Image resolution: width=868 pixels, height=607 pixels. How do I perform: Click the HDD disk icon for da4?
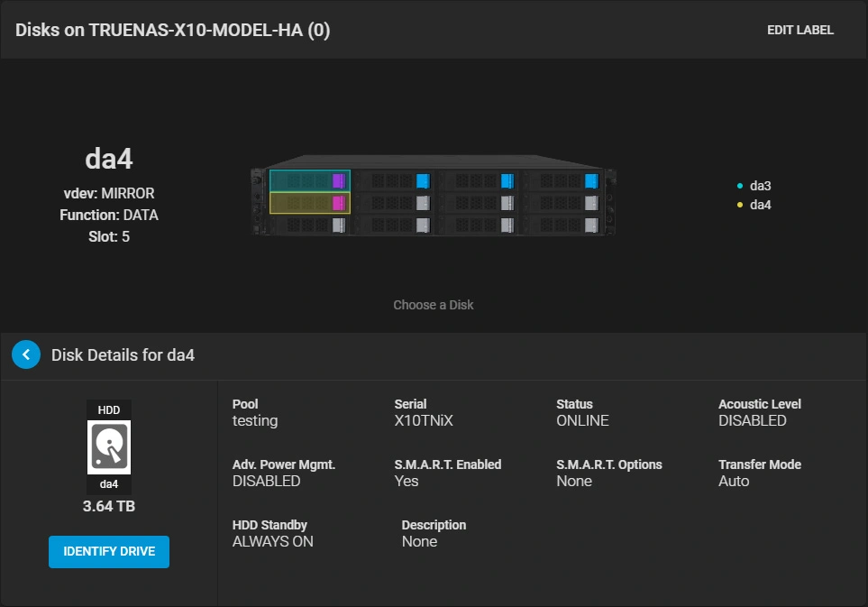[x=109, y=447]
